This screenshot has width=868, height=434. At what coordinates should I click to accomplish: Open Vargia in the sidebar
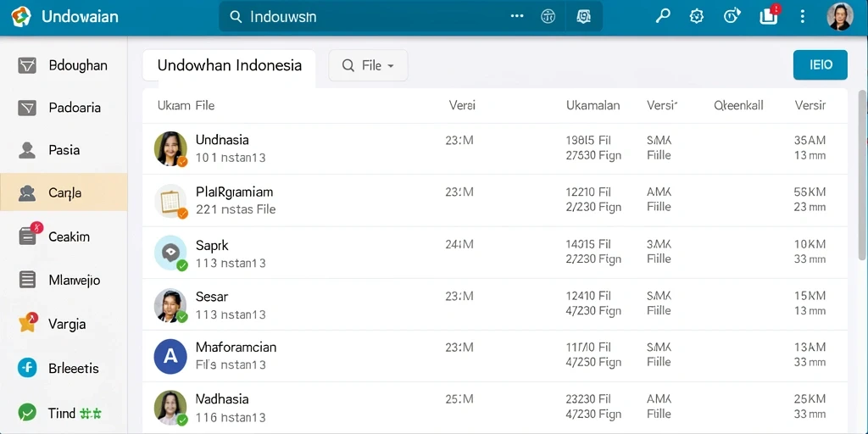point(64,323)
